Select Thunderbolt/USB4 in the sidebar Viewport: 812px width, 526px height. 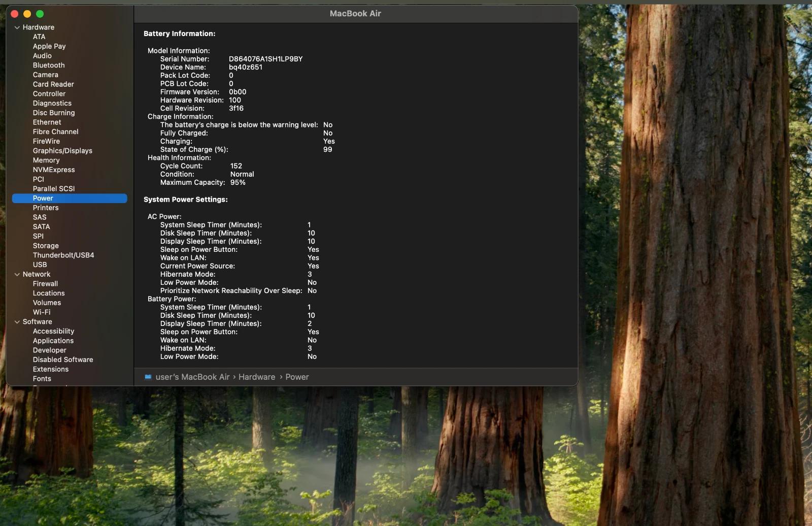click(63, 255)
